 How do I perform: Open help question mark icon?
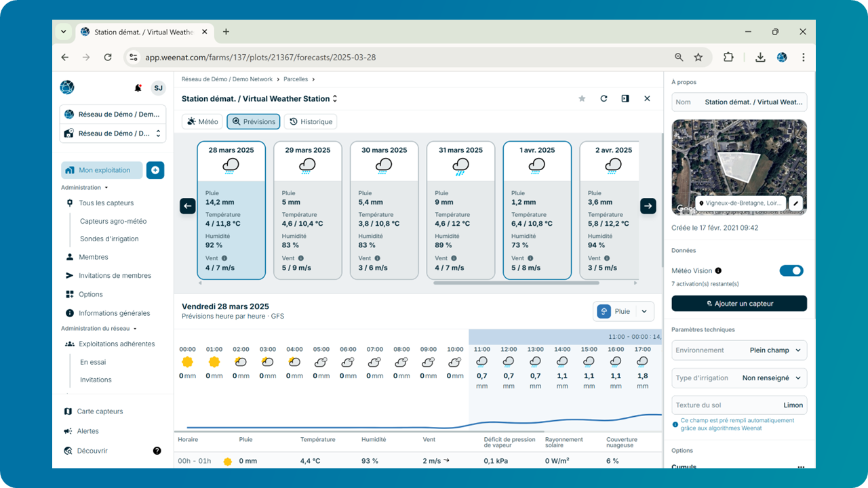(157, 451)
